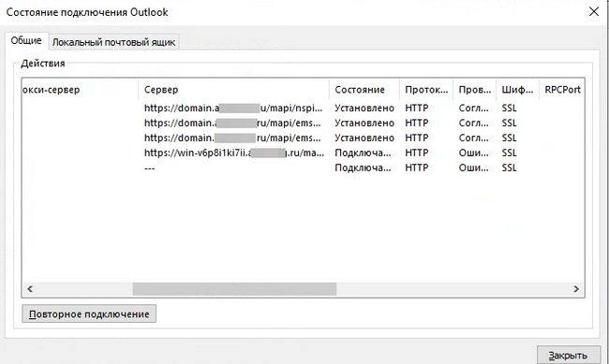The image size is (609, 364).
Task: Click the left arrow of horizontal scrollbar
Action: [30, 289]
